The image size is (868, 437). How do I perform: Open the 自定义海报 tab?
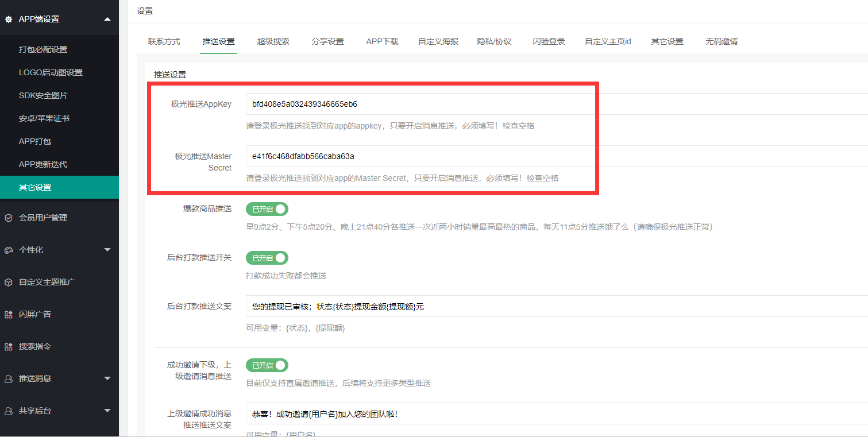[x=438, y=41]
